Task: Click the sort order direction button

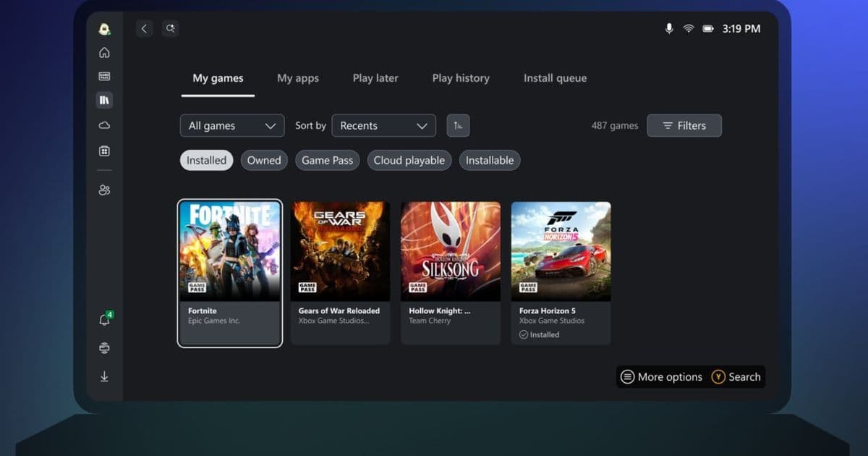Action: [x=458, y=125]
